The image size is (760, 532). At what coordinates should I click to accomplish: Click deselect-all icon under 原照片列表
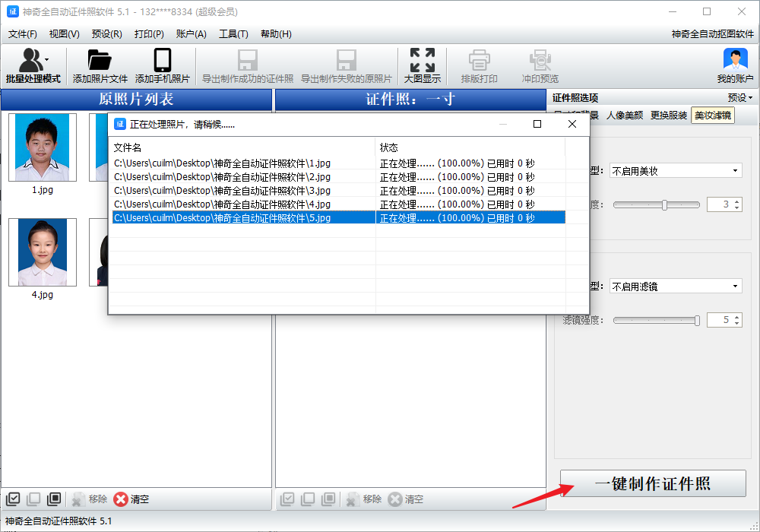click(33, 499)
